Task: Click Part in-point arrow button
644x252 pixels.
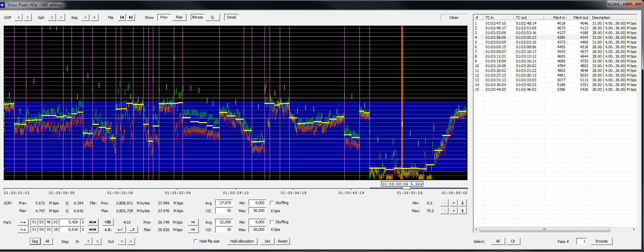Action: tap(23, 222)
